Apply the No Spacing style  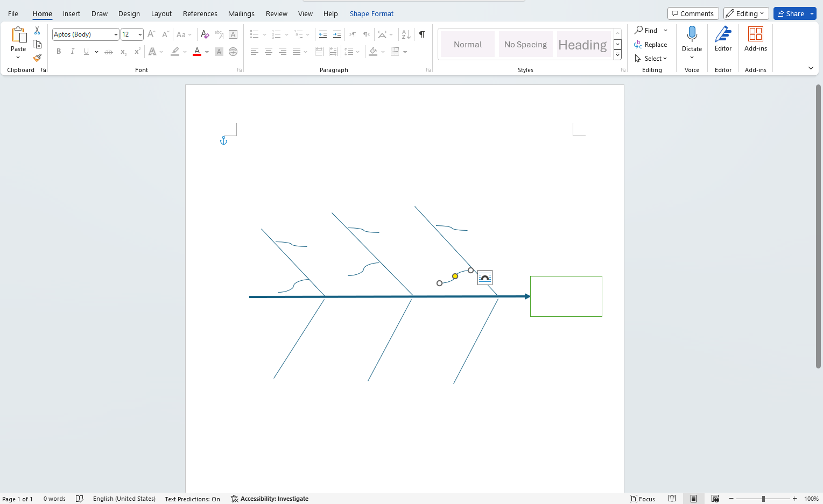(x=525, y=44)
